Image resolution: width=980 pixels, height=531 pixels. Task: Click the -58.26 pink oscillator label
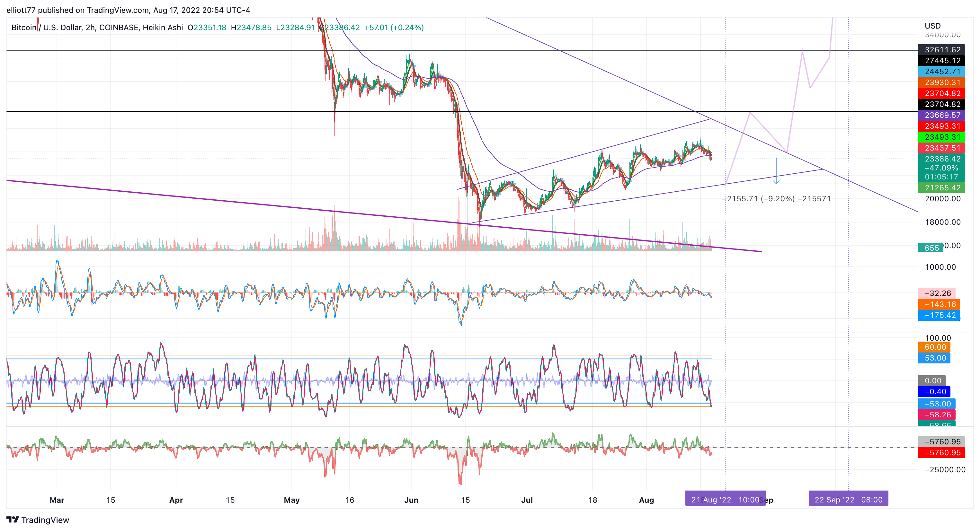pos(937,415)
